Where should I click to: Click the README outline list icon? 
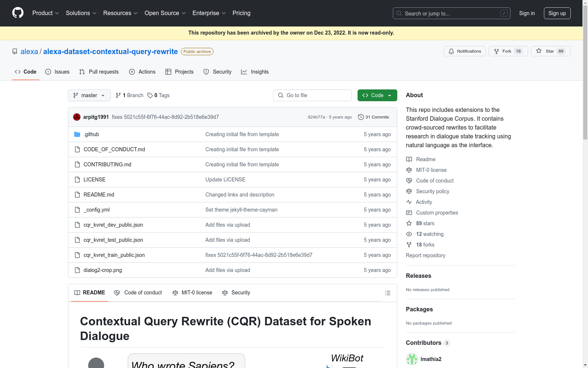[x=387, y=293]
